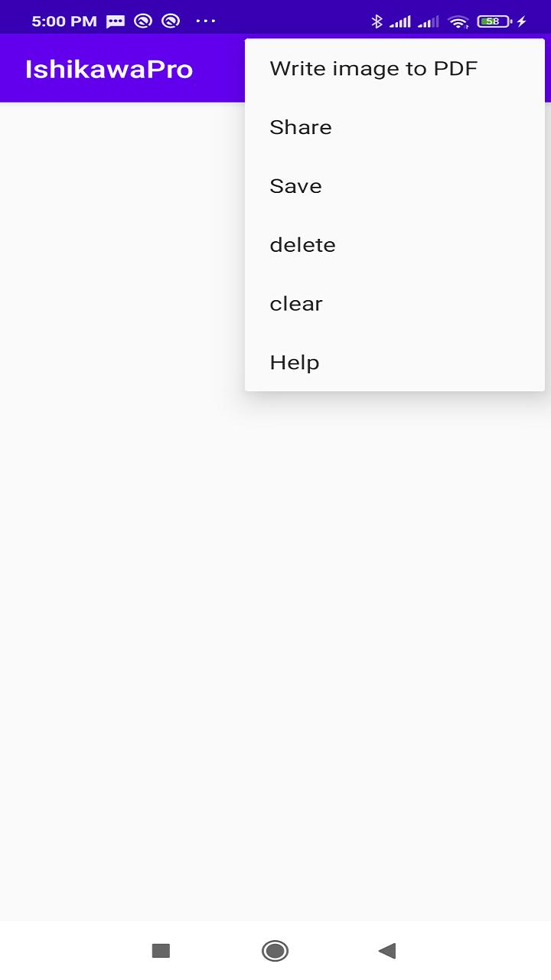Tap the Android back navigation triangle

click(387, 951)
